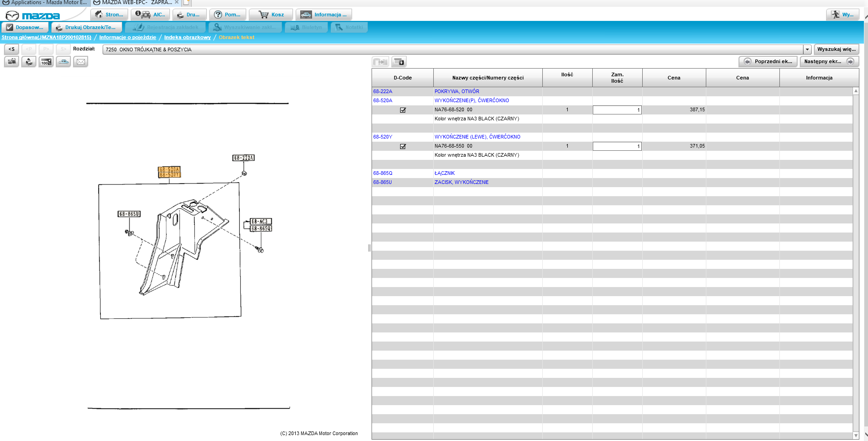Screen dimensions: 868x441
Task: Click the 68-520Y D-Code link
Action: tap(382, 137)
